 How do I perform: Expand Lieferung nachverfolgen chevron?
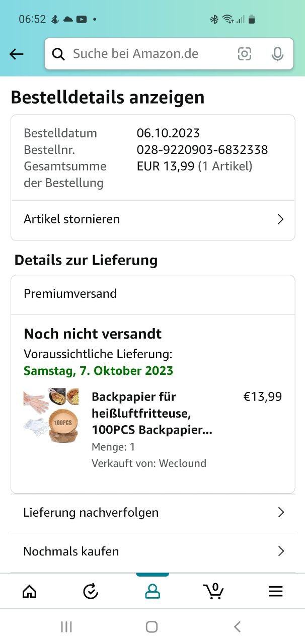click(281, 512)
